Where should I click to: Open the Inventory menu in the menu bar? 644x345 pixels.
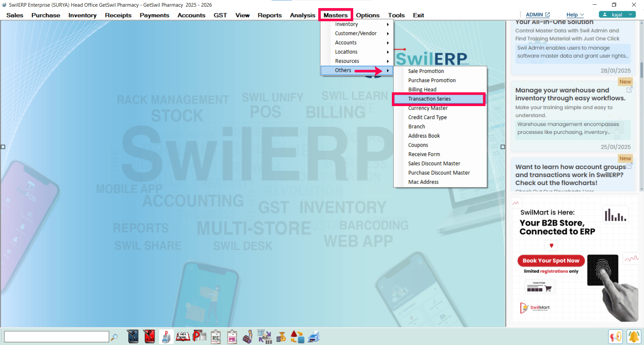[x=82, y=15]
